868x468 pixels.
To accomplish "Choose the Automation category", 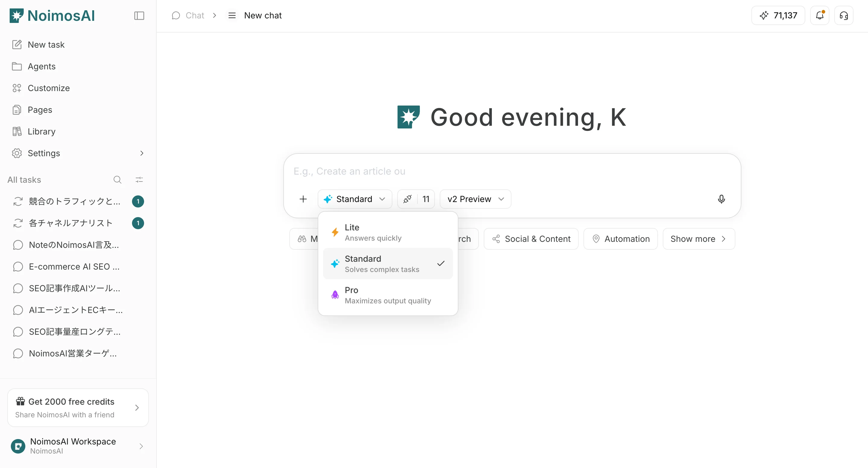I will [620, 239].
